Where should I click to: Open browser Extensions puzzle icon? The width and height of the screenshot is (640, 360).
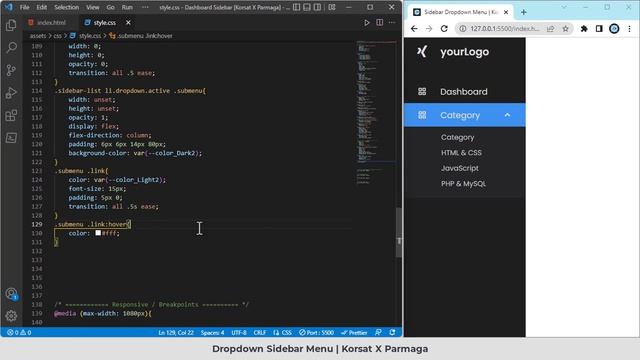pyautogui.click(x=584, y=29)
